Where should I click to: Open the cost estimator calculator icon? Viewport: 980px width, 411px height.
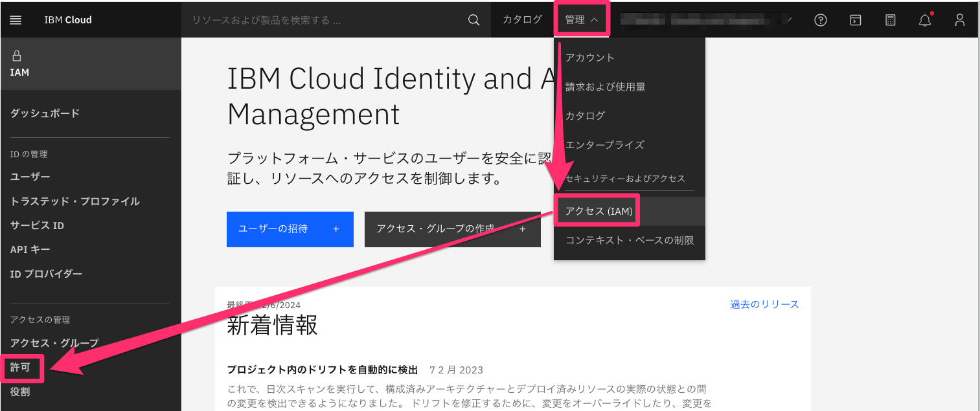(x=891, y=20)
